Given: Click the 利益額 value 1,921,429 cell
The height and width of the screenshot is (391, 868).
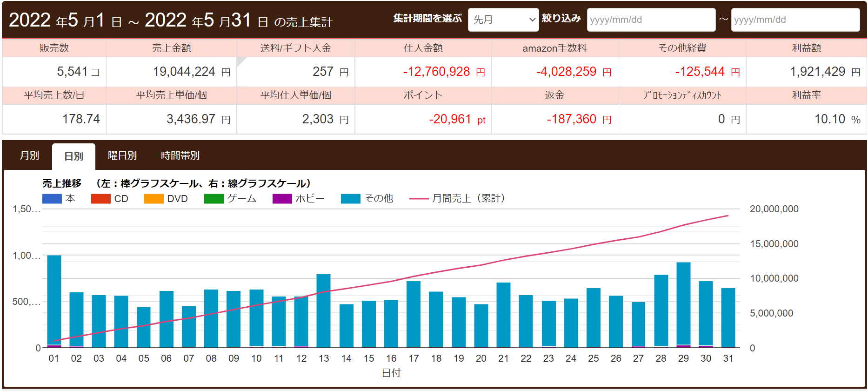Looking at the screenshot, I should pos(806,72).
